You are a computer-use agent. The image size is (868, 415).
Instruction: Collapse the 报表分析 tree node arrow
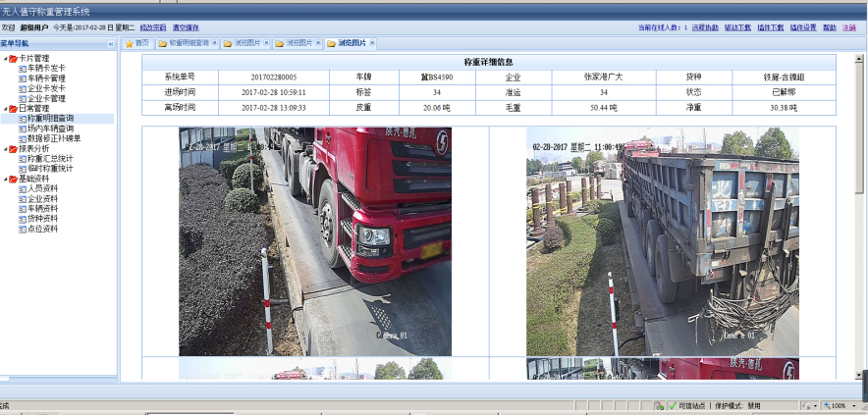point(6,149)
